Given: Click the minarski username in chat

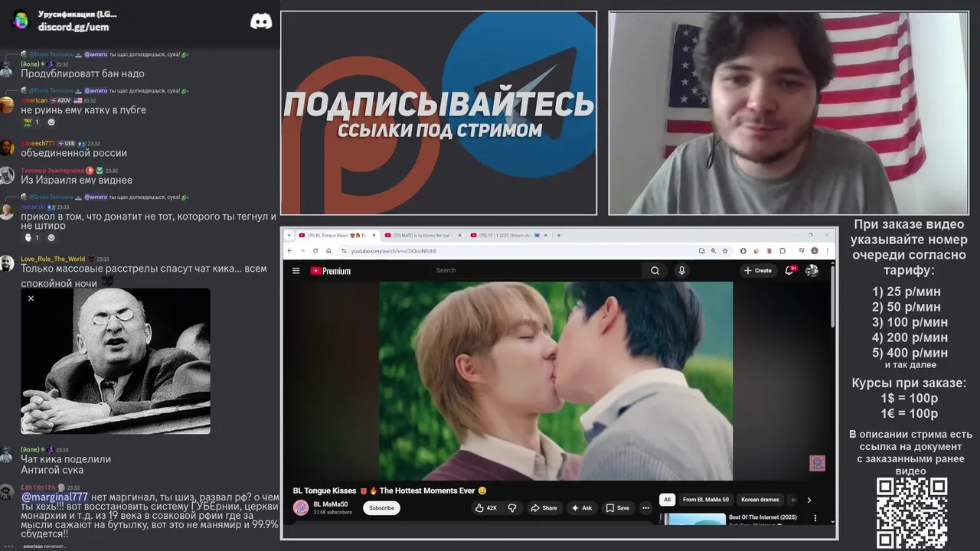Looking at the screenshot, I should pyautogui.click(x=34, y=207).
